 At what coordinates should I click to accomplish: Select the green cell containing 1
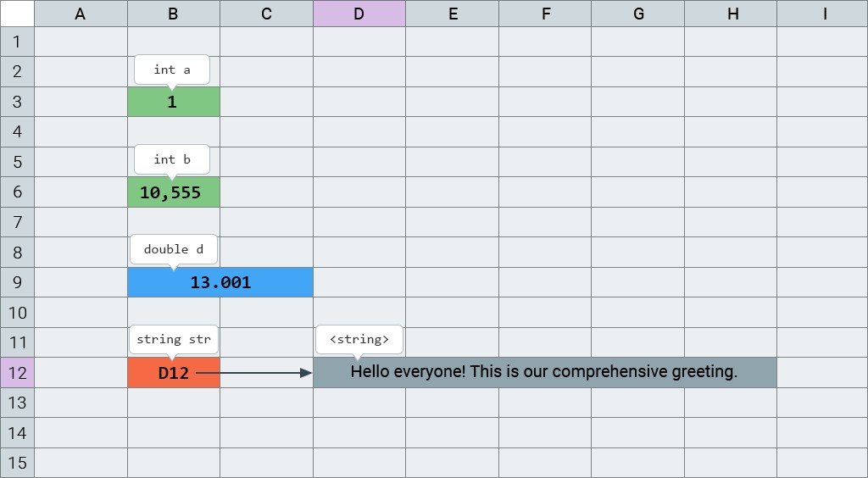point(173,102)
